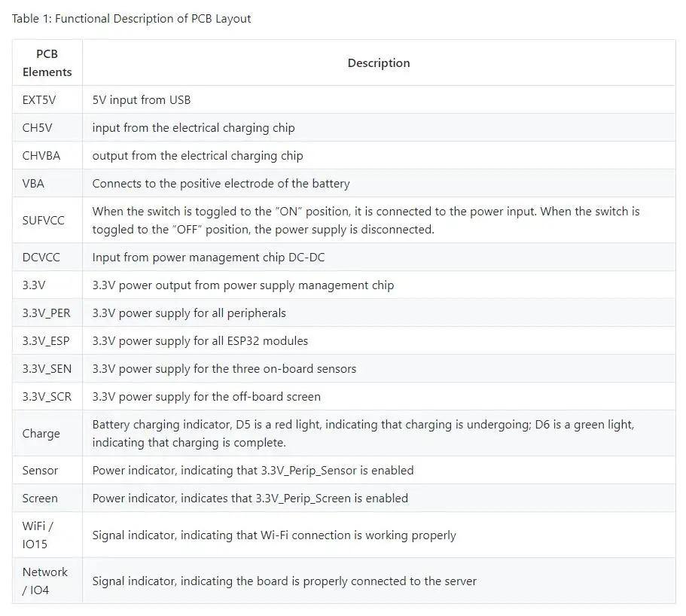
Task: Click the table caption 'Table 1: Functional Description of PCB Layout'
Action: pyautogui.click(x=131, y=19)
